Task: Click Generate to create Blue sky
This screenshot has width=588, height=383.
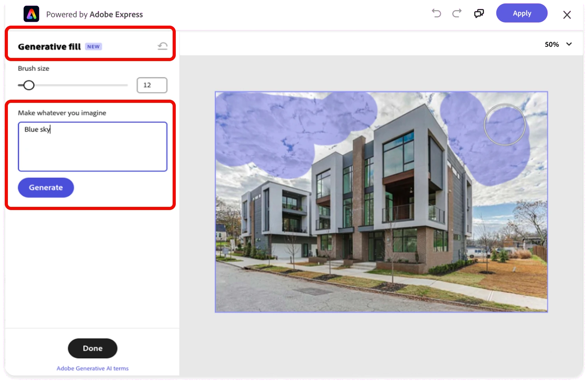Action: pyautogui.click(x=46, y=188)
